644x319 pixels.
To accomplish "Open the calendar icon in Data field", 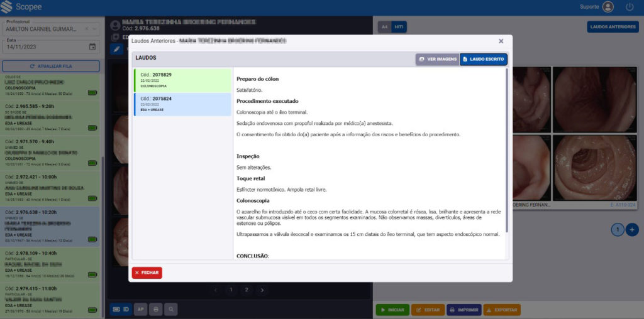I will click(x=92, y=46).
